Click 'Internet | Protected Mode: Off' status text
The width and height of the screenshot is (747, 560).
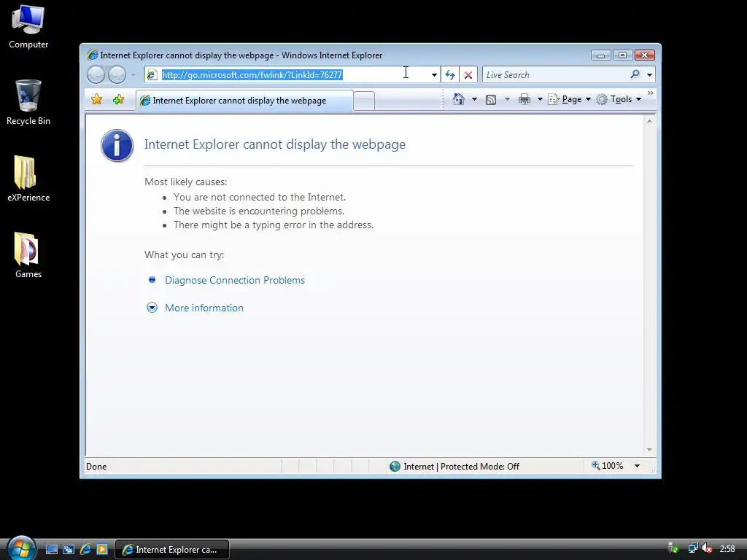461,466
